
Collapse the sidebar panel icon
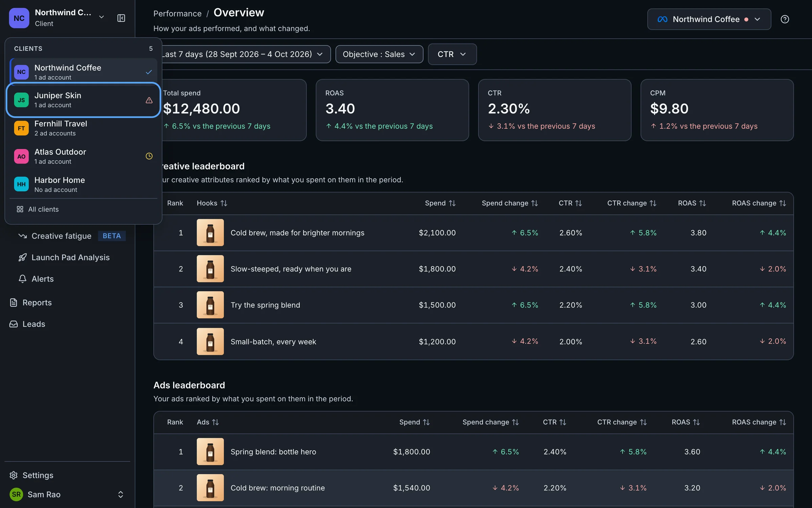point(121,18)
